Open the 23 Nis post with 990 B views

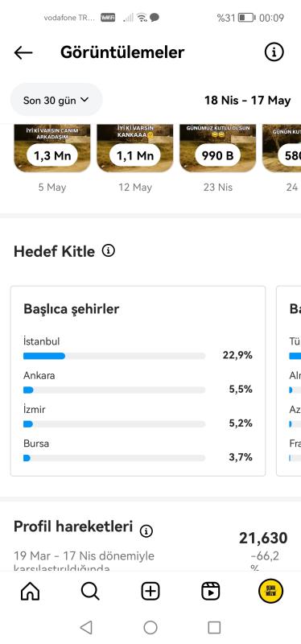tap(217, 149)
